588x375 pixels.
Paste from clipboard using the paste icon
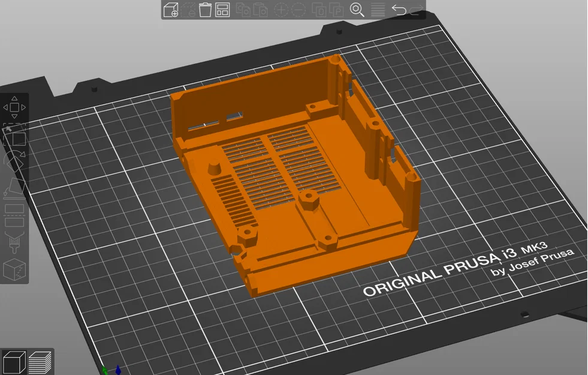pos(261,10)
